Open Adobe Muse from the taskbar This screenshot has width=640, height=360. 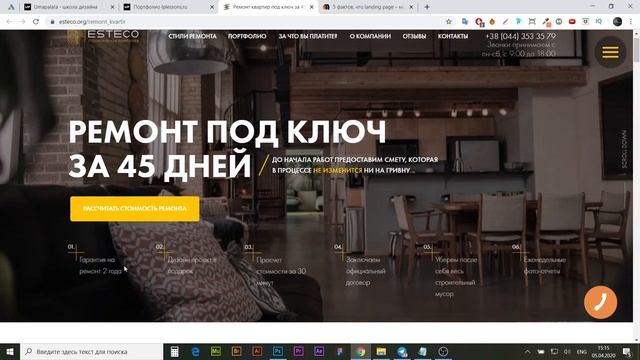pyautogui.click(x=216, y=351)
